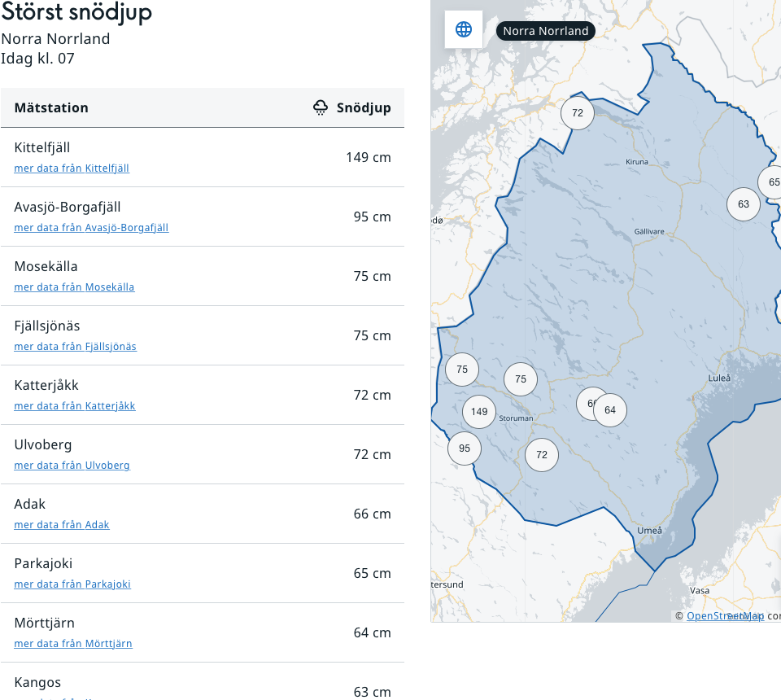Open the OpenStreetMap attribution link
Screen dimensions: 781x700
tap(724, 616)
